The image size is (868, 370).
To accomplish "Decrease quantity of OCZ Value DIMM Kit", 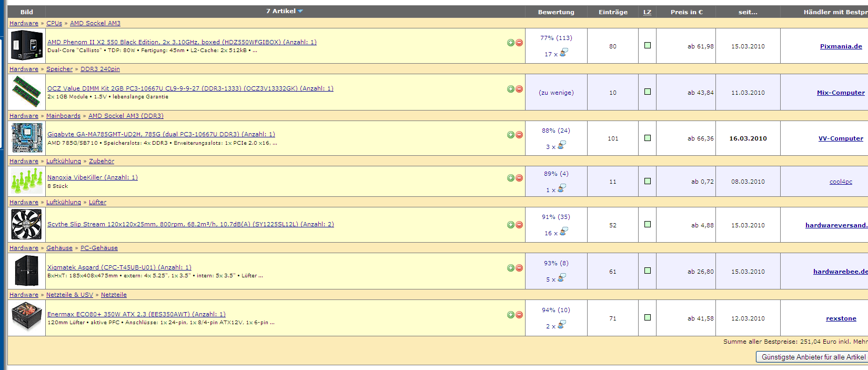I will 519,89.
